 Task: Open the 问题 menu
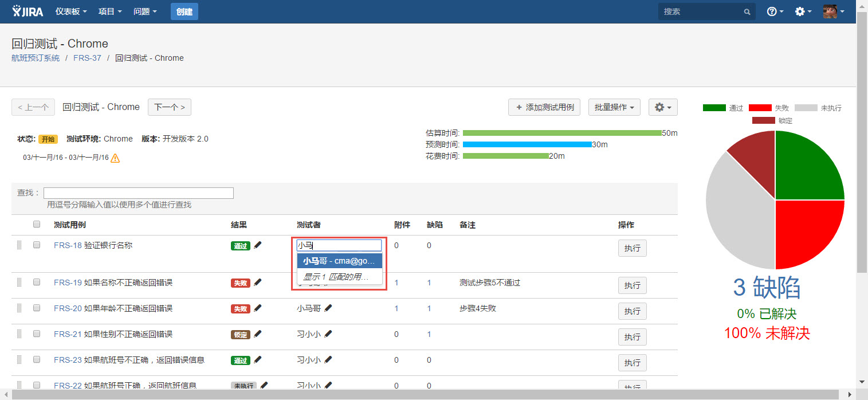click(145, 11)
